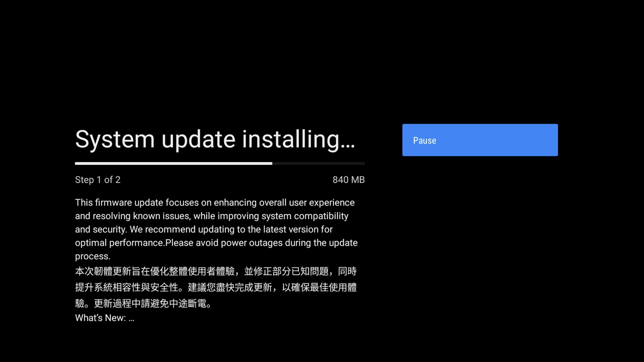Pause the system update installation
The width and height of the screenshot is (644, 362).
coord(480,140)
